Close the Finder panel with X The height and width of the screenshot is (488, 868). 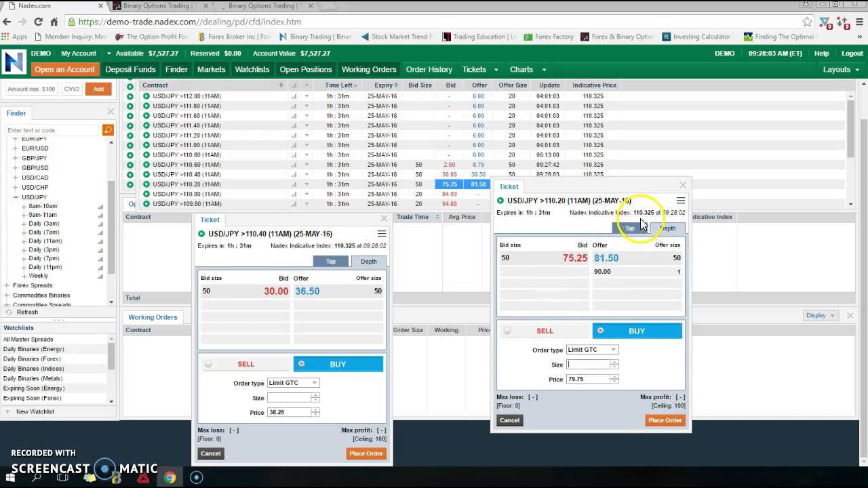coord(111,112)
